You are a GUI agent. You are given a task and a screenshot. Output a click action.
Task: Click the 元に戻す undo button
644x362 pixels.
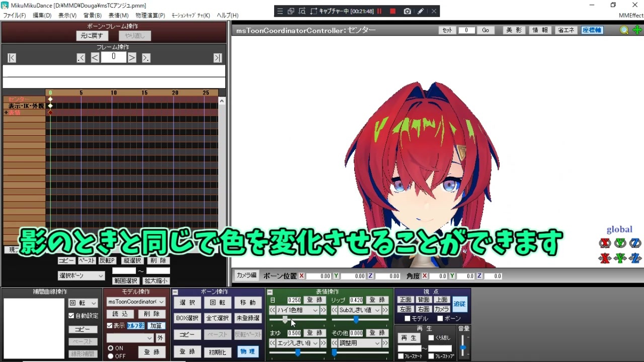[x=92, y=36]
